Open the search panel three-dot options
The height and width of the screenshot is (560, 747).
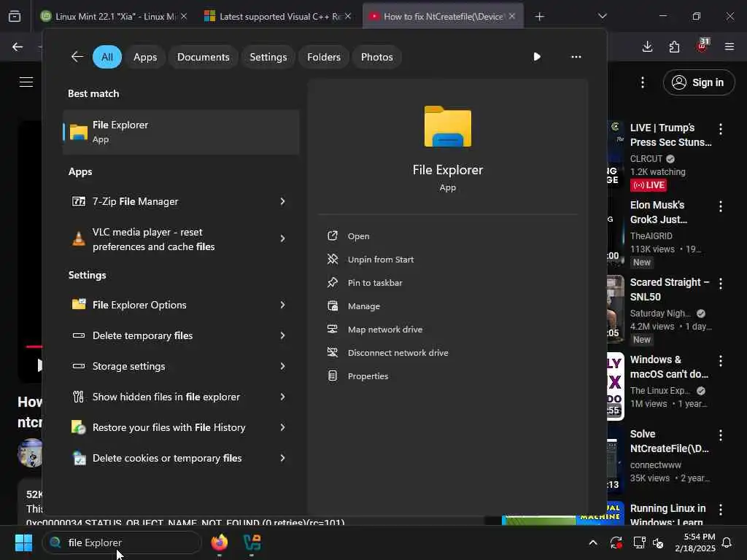click(576, 57)
